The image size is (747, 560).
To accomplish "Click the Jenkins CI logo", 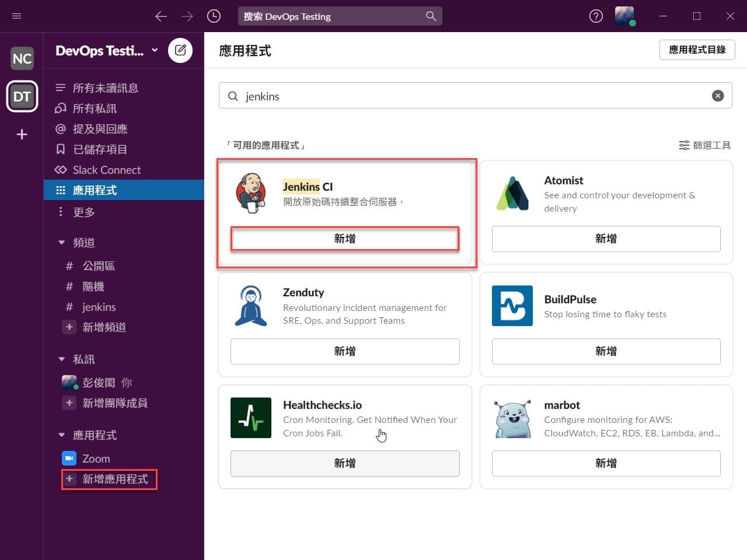I will coord(251,193).
